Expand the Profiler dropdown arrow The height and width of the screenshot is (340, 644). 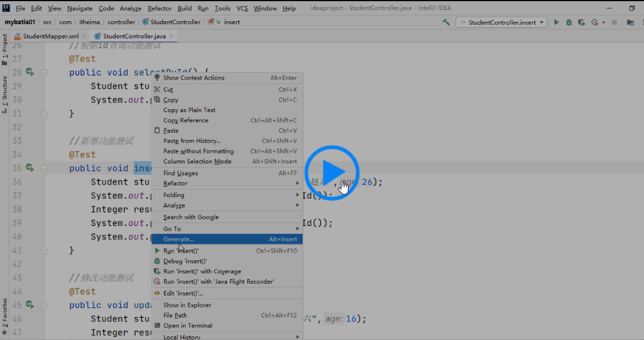coord(603,22)
